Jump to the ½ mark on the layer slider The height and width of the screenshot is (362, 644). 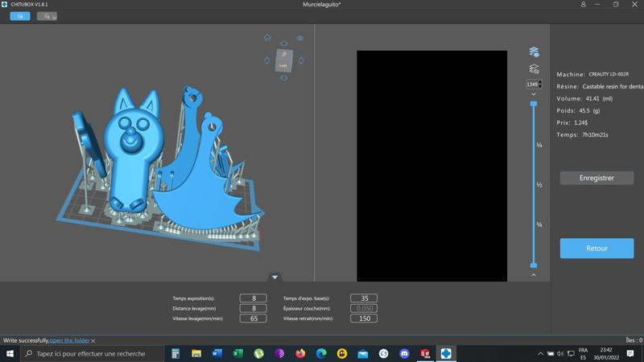539,185
